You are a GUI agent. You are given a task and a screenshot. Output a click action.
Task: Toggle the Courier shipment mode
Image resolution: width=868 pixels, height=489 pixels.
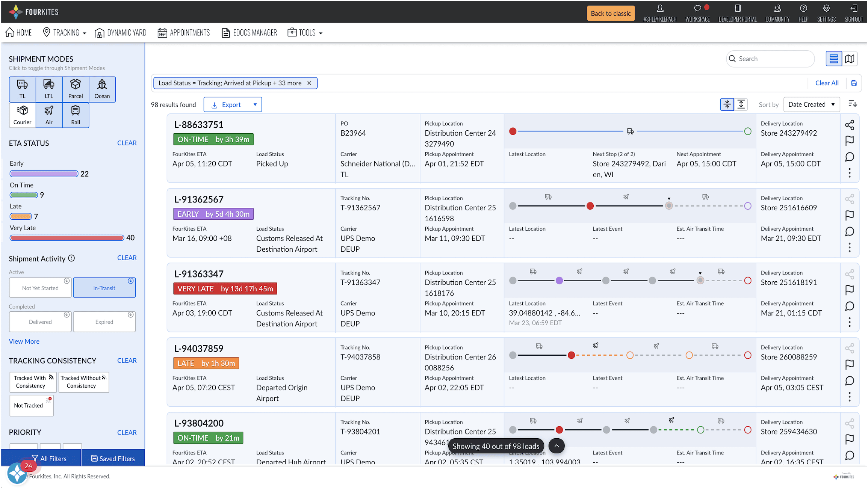pyautogui.click(x=23, y=115)
